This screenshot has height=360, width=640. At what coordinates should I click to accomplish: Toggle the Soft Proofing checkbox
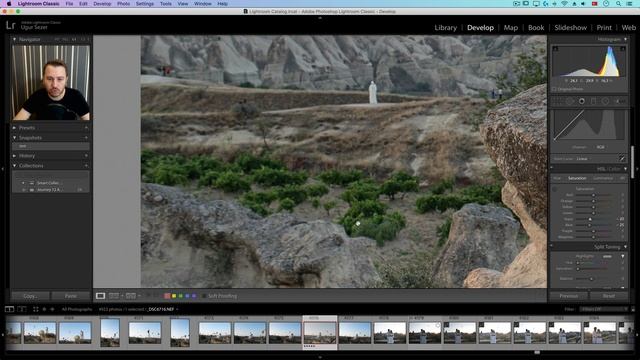click(x=203, y=296)
